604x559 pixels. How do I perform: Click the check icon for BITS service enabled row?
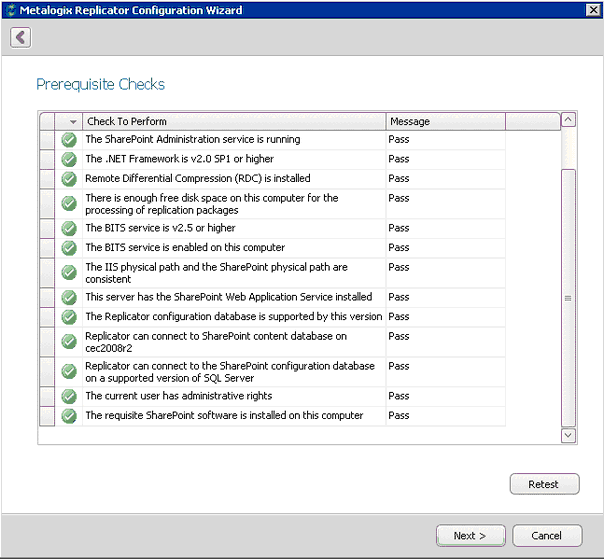tap(69, 248)
